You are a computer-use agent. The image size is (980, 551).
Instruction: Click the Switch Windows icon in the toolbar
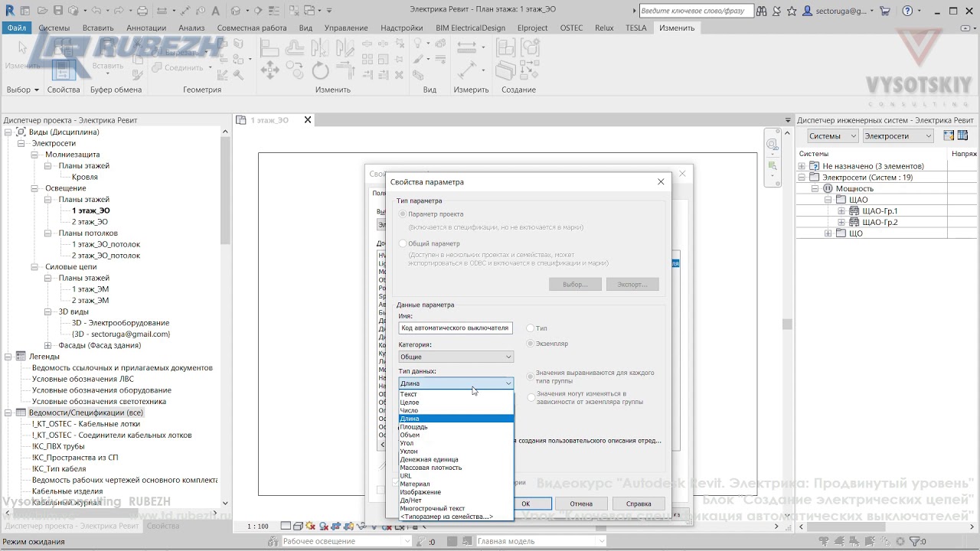click(x=310, y=11)
